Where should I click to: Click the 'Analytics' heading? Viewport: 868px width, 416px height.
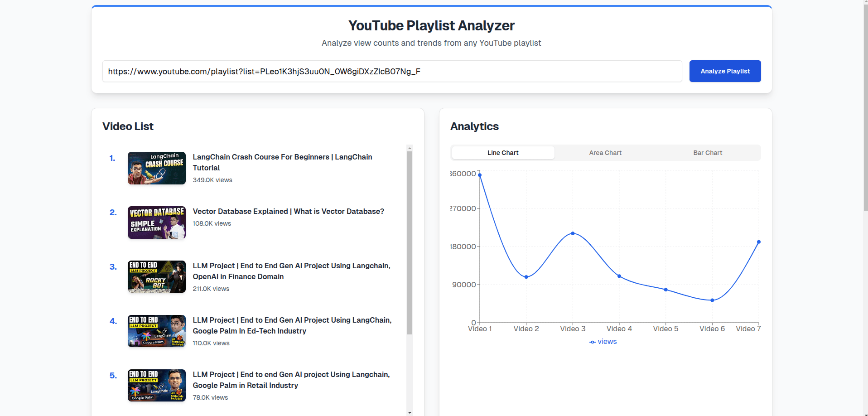click(x=474, y=126)
